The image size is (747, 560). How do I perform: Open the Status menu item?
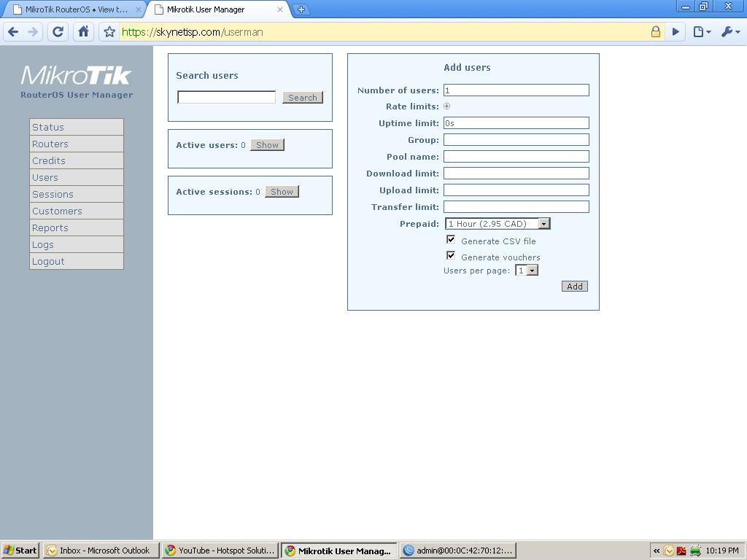77,127
